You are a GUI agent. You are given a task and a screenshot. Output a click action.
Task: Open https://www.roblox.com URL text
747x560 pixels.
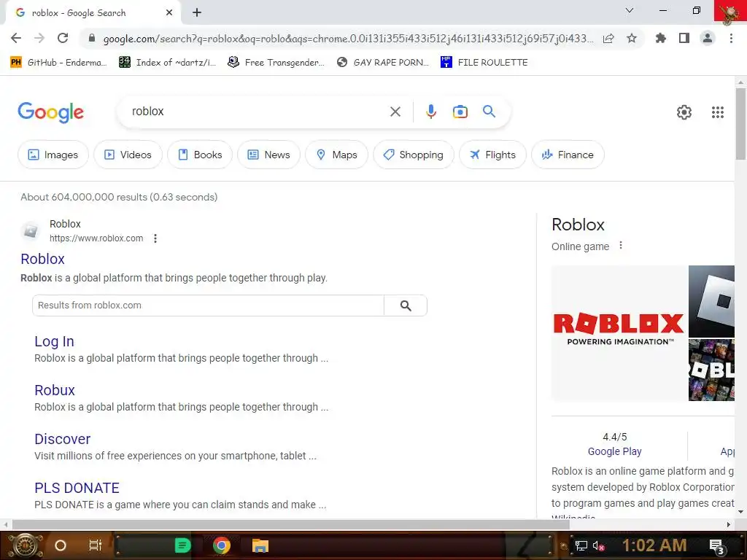click(x=96, y=238)
